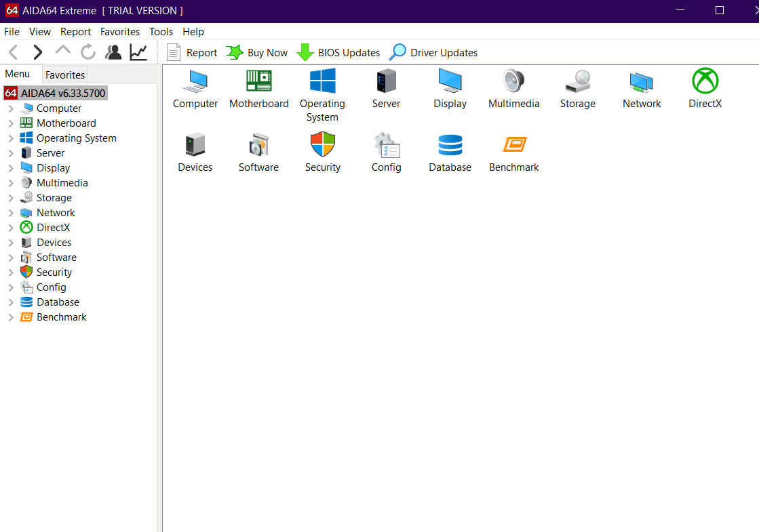Switch to the Favorites tab in sidebar
The width and height of the screenshot is (759, 532).
[65, 75]
